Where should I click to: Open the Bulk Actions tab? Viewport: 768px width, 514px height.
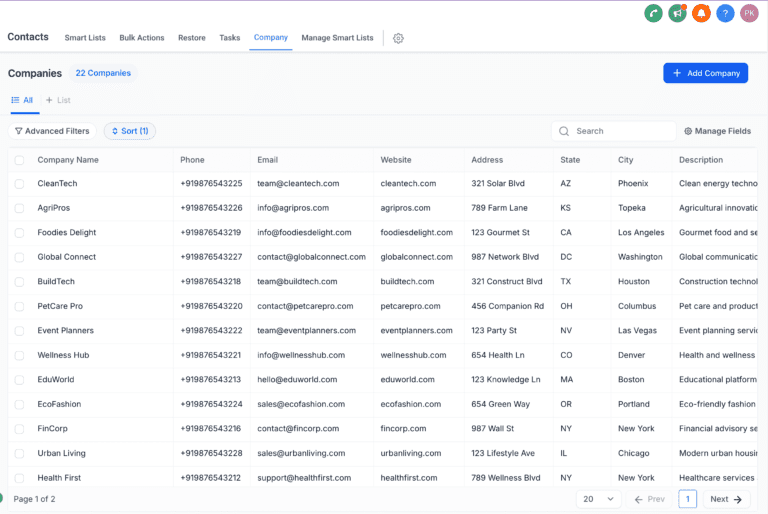142,38
